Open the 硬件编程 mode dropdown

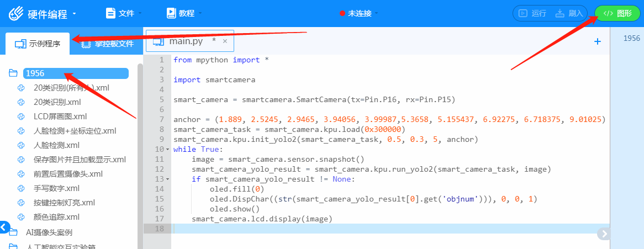click(x=75, y=14)
